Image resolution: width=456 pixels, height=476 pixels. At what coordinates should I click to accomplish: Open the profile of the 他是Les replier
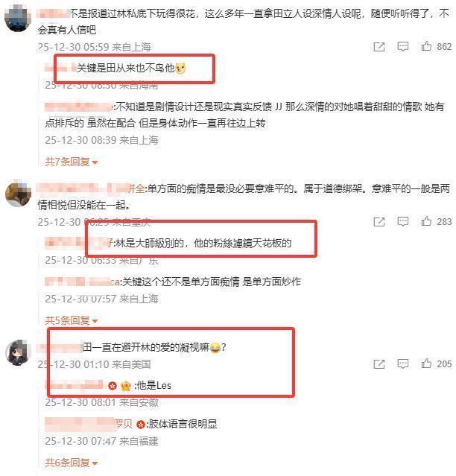click(75, 385)
